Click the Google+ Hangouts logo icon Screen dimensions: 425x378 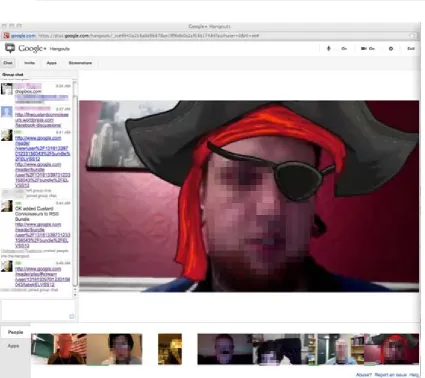(10, 48)
